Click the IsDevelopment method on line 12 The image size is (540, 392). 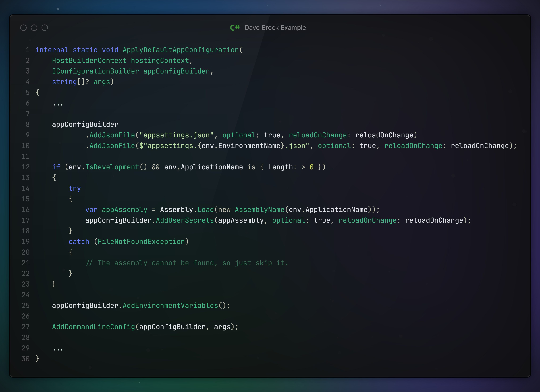point(112,167)
